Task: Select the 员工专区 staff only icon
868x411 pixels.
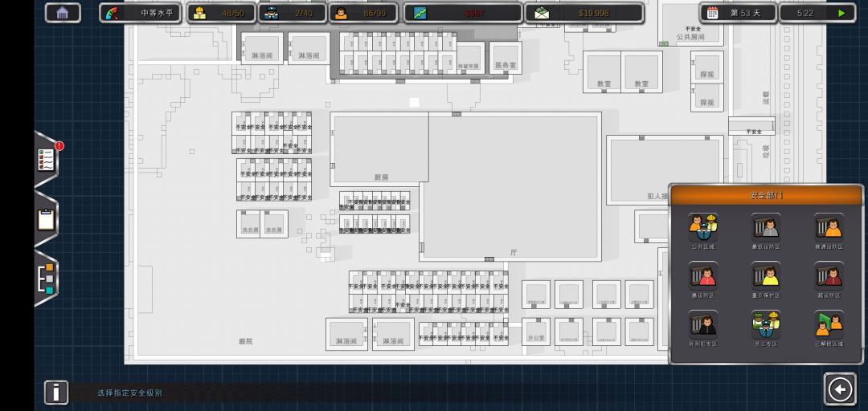Action: [x=766, y=324]
